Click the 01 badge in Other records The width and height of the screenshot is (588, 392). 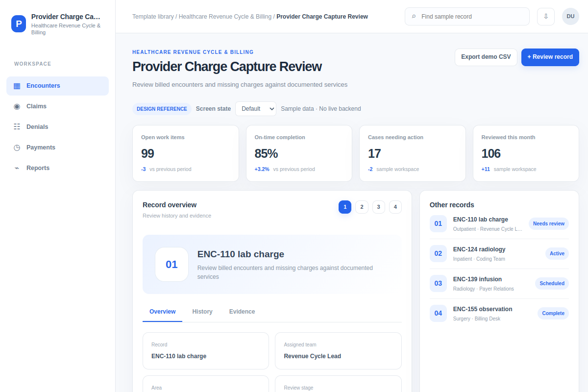click(438, 223)
